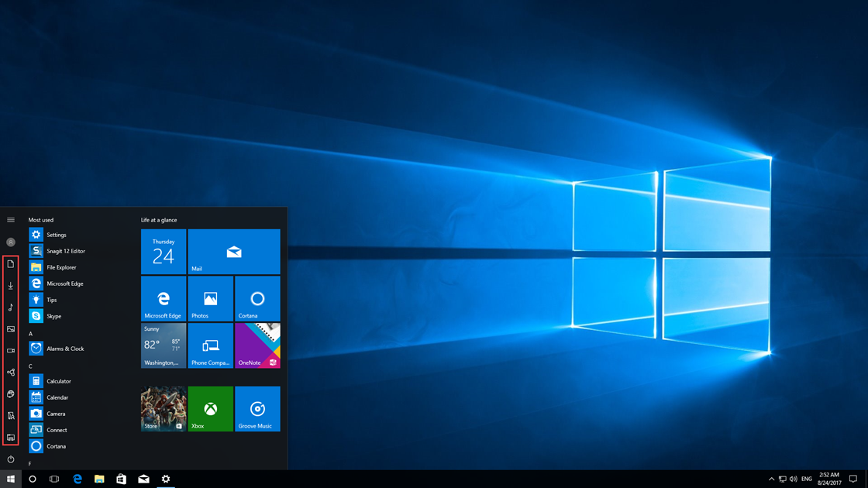Show hidden icons in system tray

(x=772, y=479)
